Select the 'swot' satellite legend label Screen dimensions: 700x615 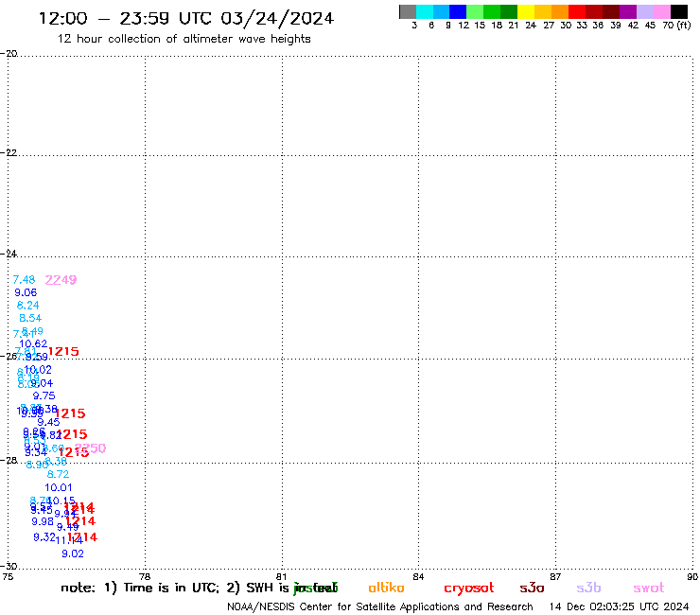click(649, 589)
